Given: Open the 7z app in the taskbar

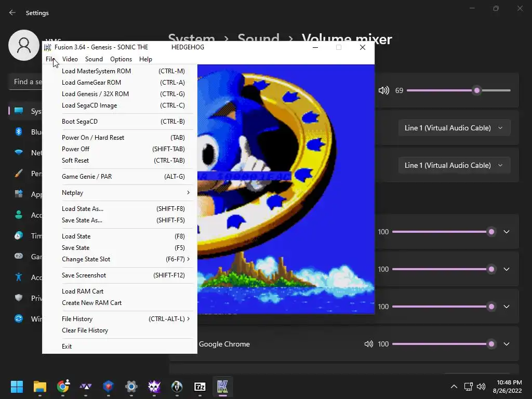Looking at the screenshot, I should (x=200, y=387).
